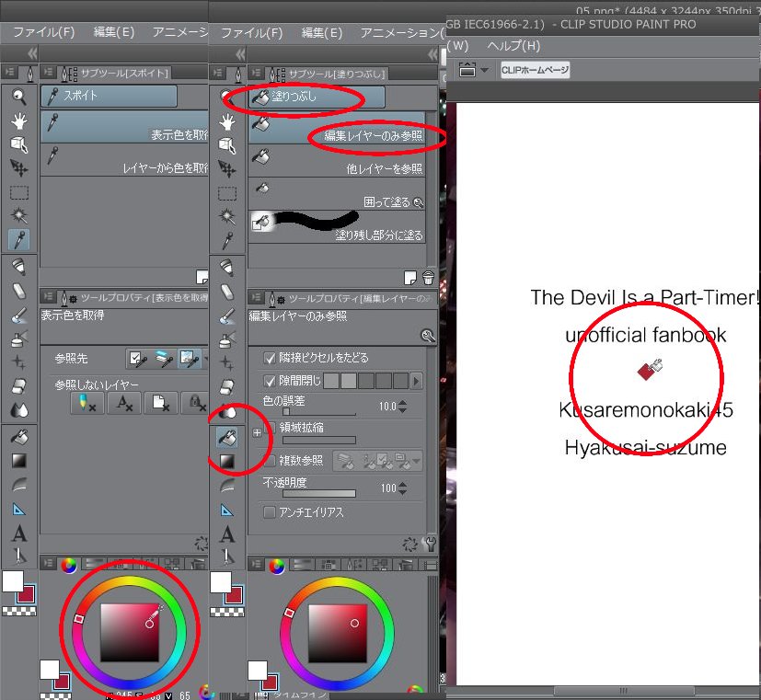Adjust the 不透明度 value stepper arrows
Viewport: 761px width, 700px height.
402,488
